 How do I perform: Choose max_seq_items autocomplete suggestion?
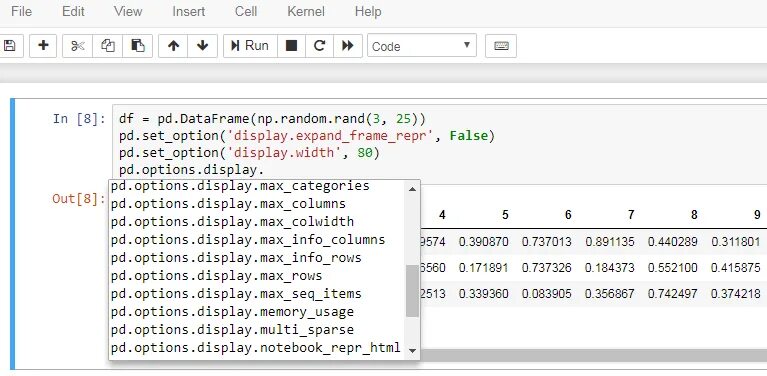coord(257,294)
